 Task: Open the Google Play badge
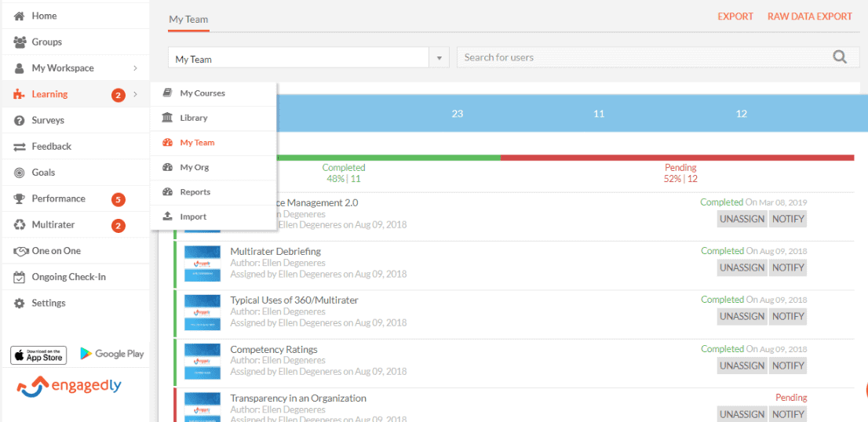(x=111, y=354)
